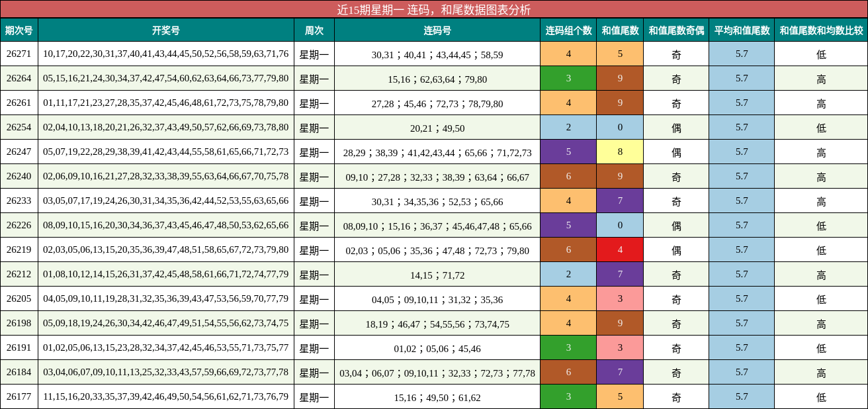Click brown tail value 9 in row 26261
This screenshot has width=868, height=409.
620,103
